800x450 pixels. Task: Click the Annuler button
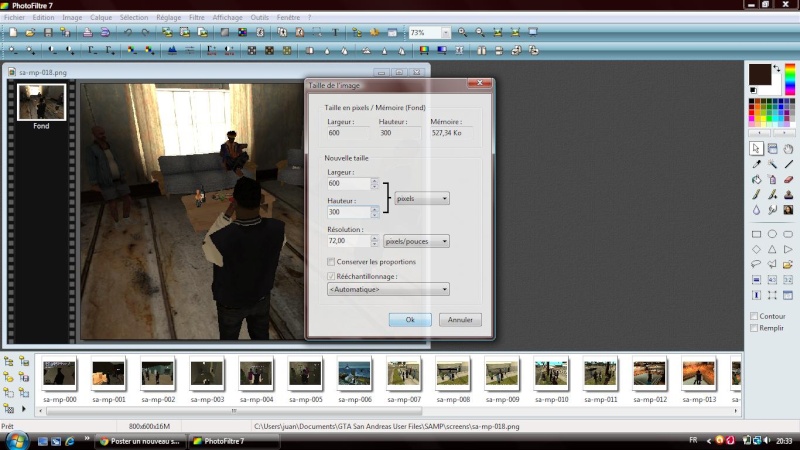460,320
